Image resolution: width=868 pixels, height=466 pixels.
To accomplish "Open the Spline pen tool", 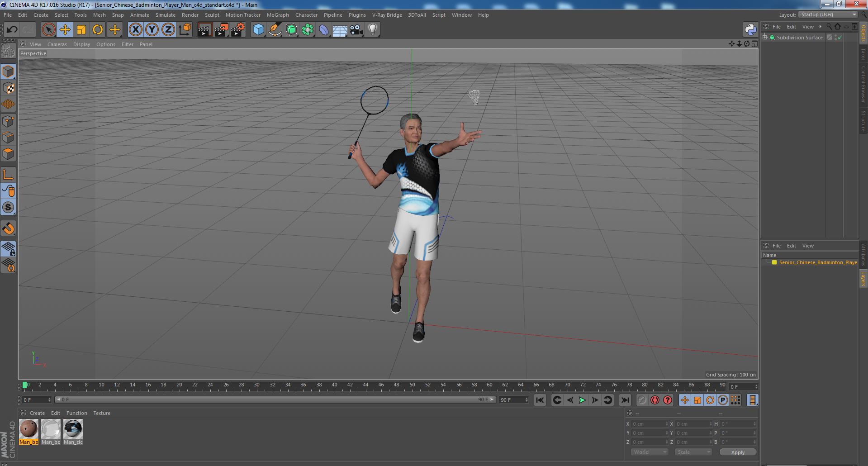I will (x=275, y=30).
